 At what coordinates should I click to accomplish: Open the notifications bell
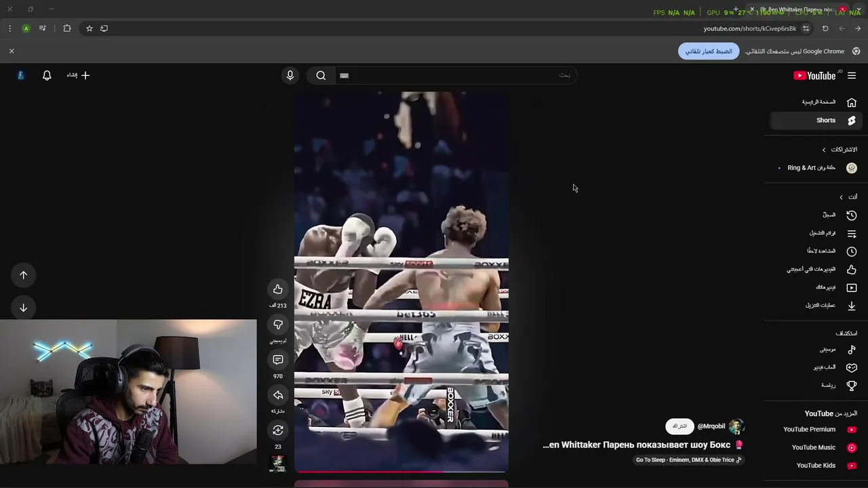point(47,76)
